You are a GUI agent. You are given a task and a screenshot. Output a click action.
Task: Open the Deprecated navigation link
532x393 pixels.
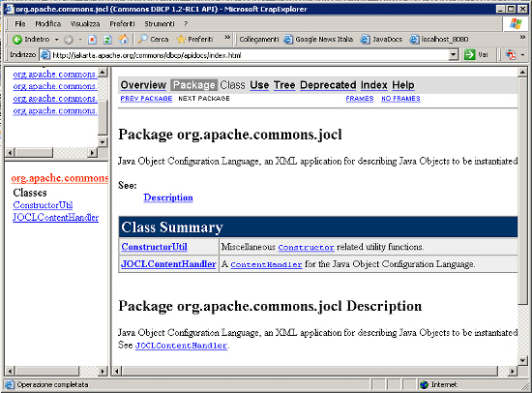click(328, 85)
